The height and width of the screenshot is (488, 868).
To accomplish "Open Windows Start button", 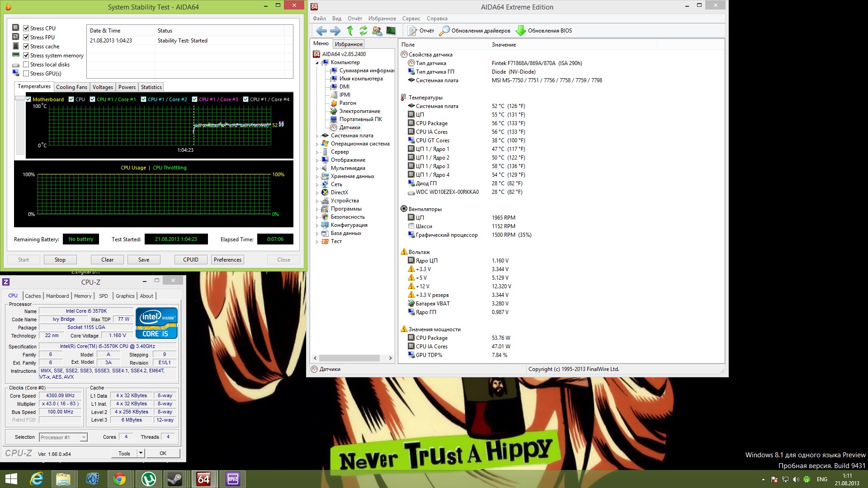I will (11, 479).
